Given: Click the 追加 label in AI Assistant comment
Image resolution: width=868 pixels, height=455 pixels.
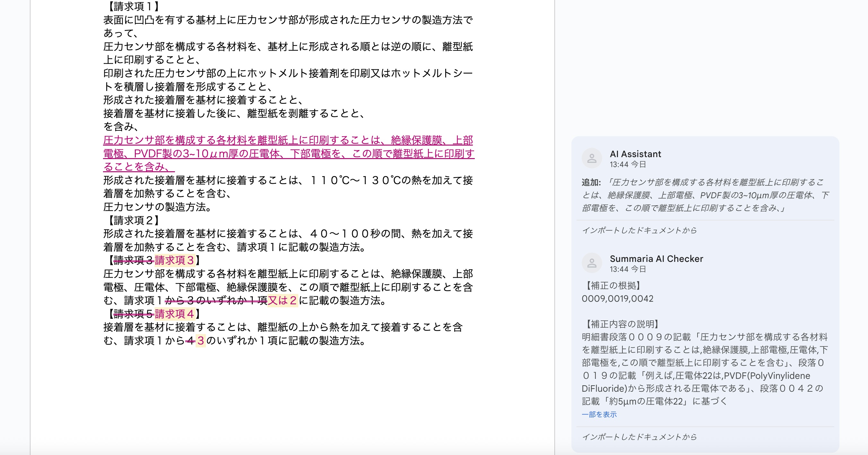Looking at the screenshot, I should (591, 183).
